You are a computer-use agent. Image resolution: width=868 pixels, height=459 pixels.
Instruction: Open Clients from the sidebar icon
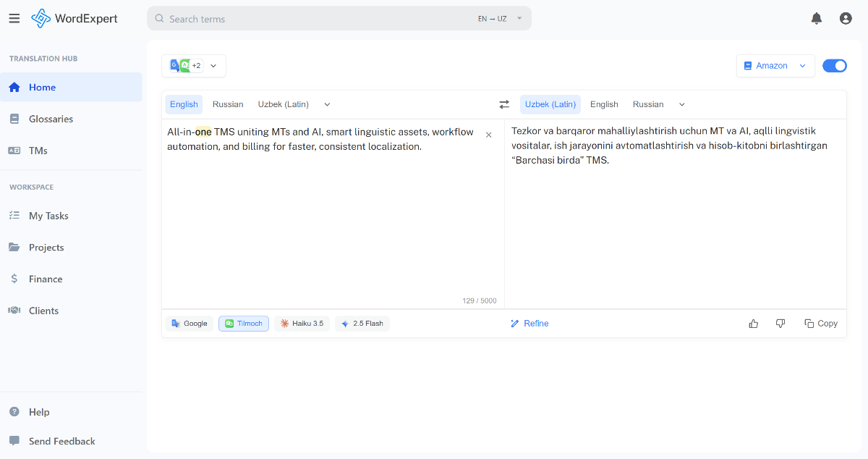click(14, 310)
